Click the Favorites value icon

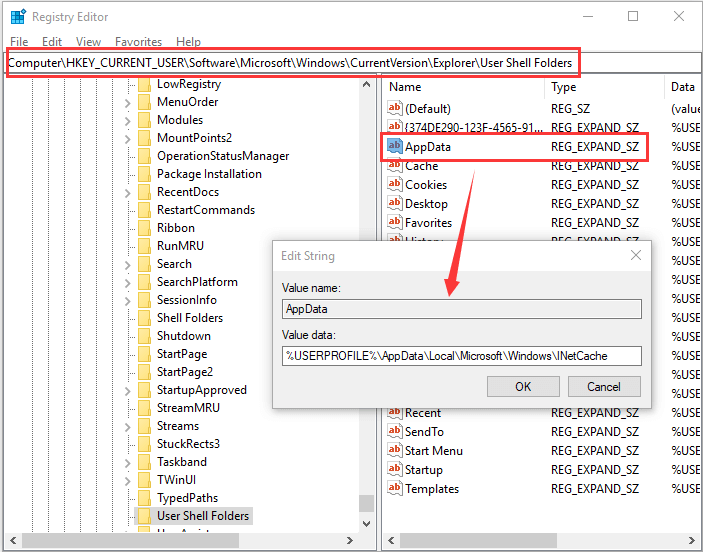click(395, 222)
